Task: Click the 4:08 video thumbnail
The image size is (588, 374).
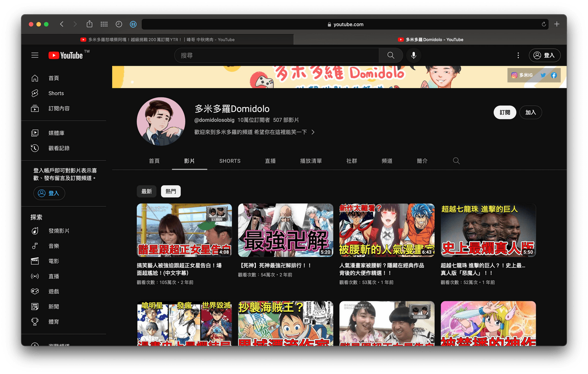Action: (184, 230)
